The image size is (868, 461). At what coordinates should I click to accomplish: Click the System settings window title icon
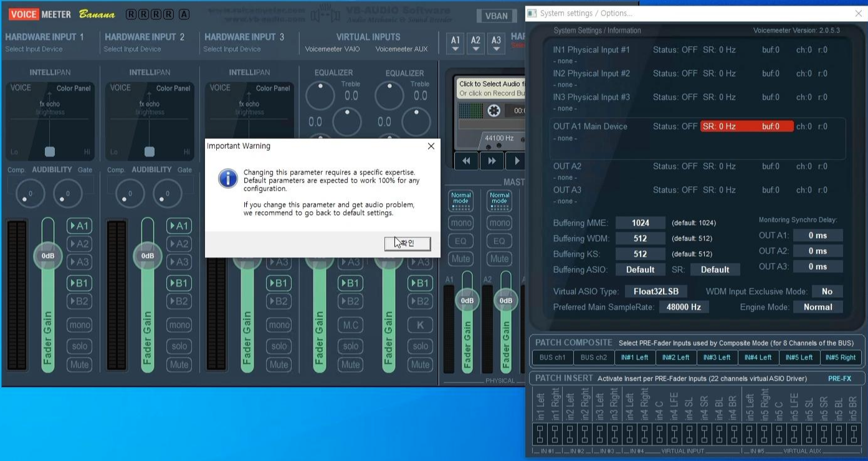[x=532, y=13]
